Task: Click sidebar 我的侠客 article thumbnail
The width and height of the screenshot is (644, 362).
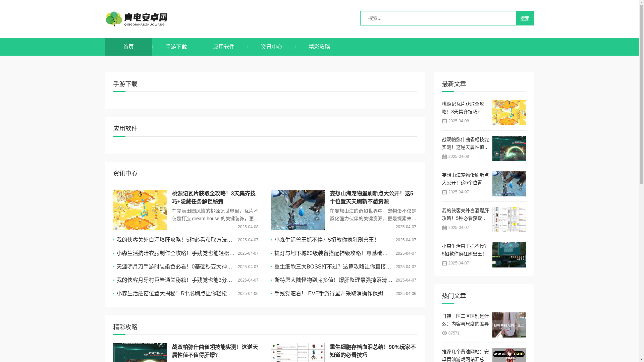Action: point(509,219)
